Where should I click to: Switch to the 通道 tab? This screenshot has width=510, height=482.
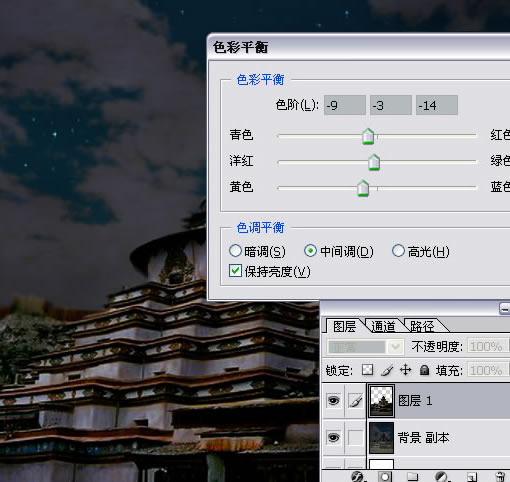click(383, 326)
